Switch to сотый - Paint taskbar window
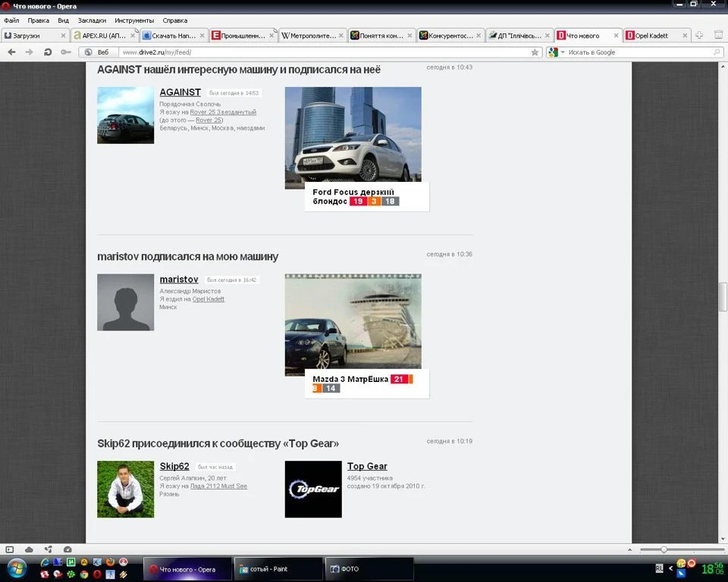The width and height of the screenshot is (728, 582). coord(278,569)
